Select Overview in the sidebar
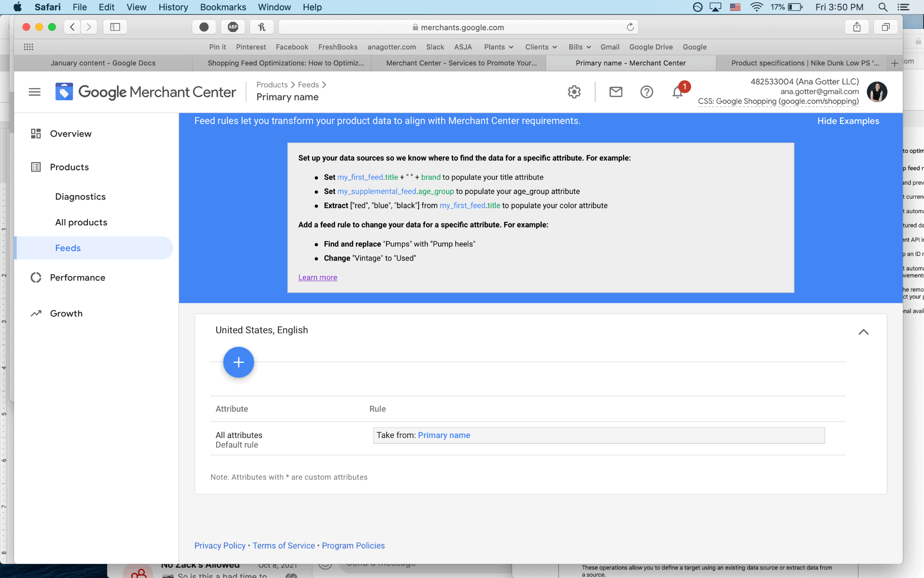 pyautogui.click(x=71, y=134)
